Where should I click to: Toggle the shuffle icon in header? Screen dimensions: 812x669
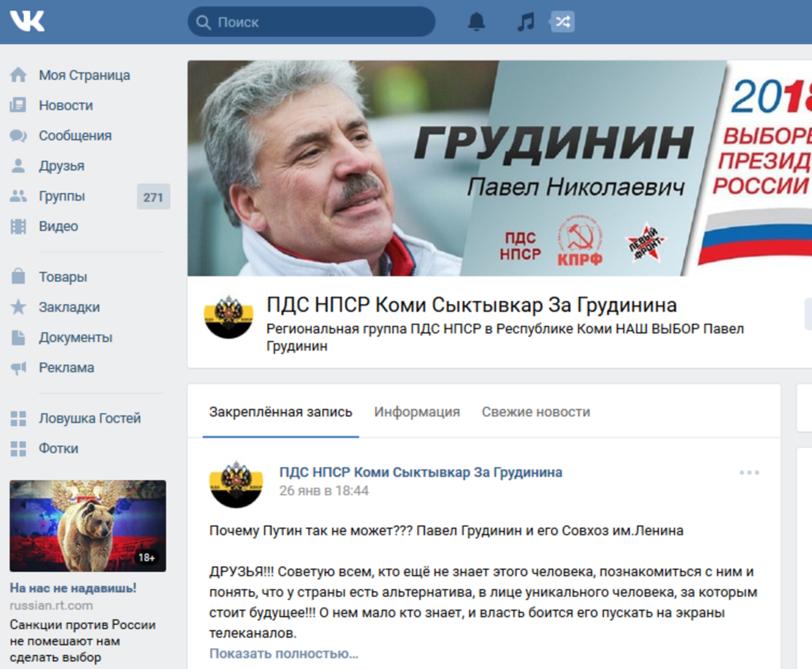[x=563, y=22]
